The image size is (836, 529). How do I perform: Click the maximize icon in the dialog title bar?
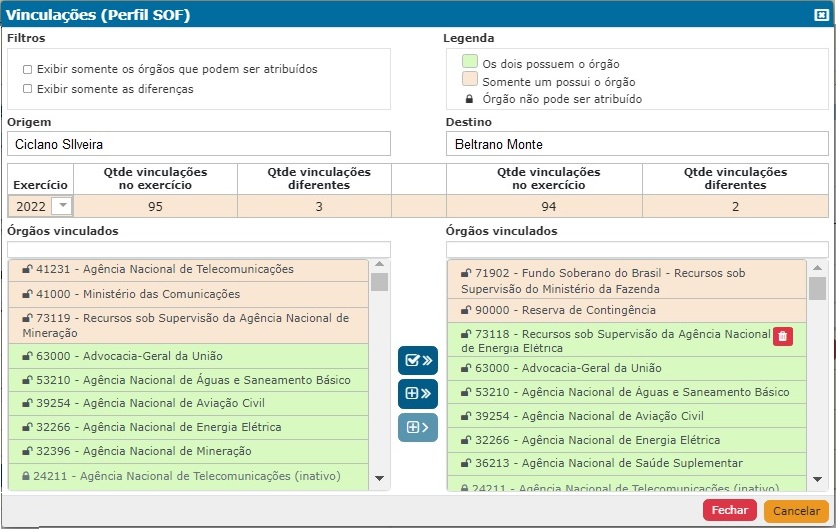821,15
